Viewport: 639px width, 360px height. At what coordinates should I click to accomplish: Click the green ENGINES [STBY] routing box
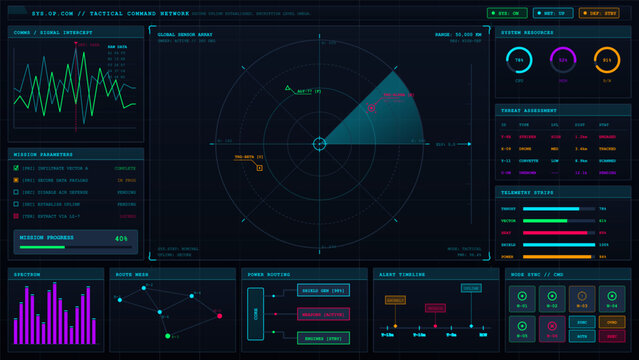(324, 338)
